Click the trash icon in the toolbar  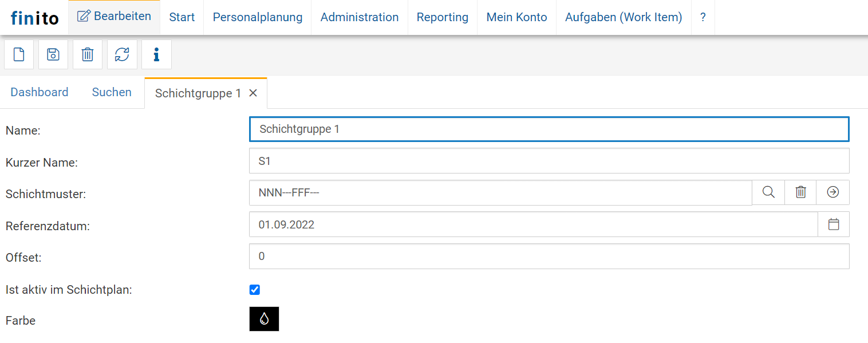pyautogui.click(x=88, y=54)
